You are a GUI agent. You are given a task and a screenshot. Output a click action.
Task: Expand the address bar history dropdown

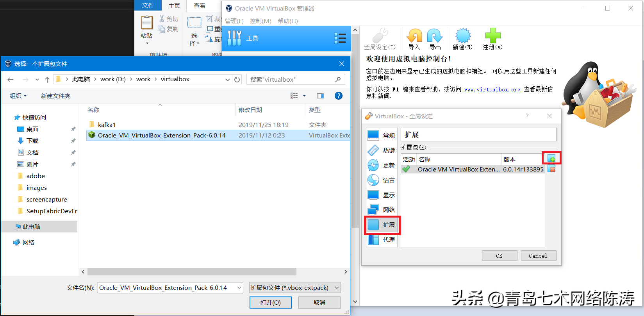pos(228,79)
